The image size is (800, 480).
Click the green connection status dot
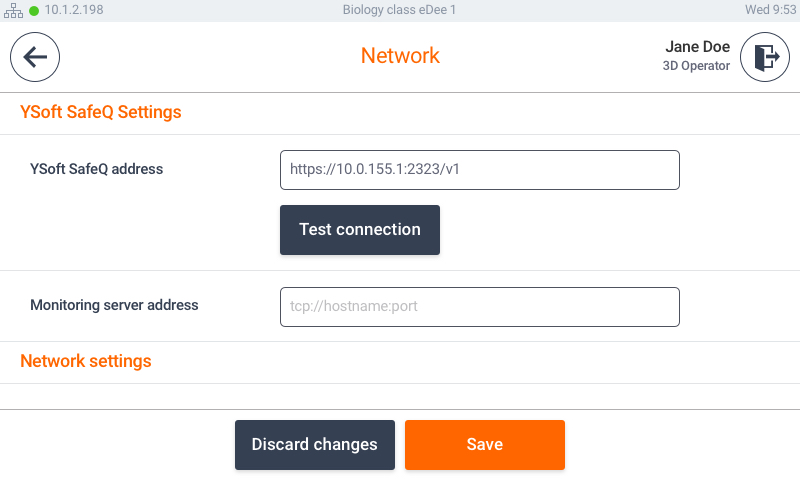point(34,10)
